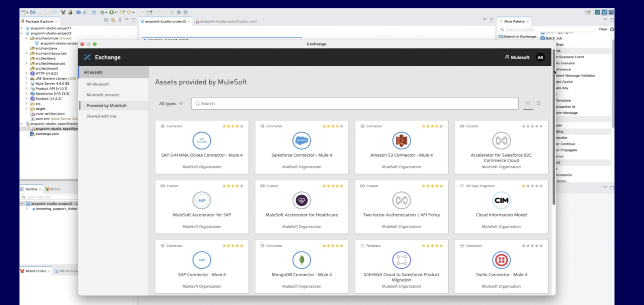
Task: Open SAP S/4HANA OData Connector card icon
Action: coord(202,141)
